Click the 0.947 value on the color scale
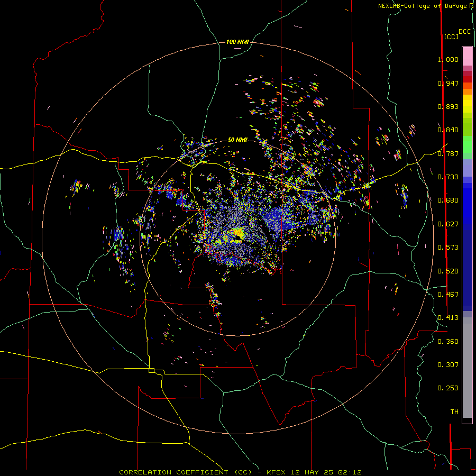The width and height of the screenshot is (476, 476). pyautogui.click(x=448, y=83)
